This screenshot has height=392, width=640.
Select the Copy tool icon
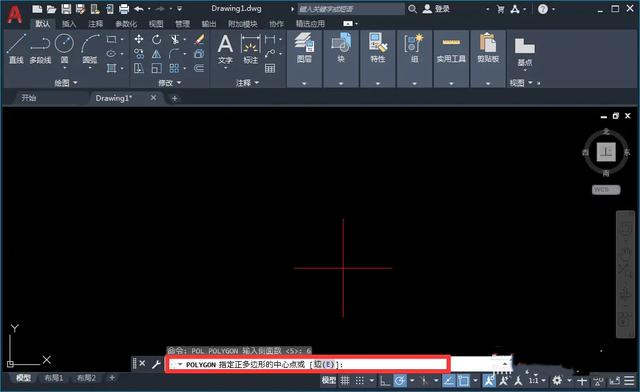click(x=139, y=53)
